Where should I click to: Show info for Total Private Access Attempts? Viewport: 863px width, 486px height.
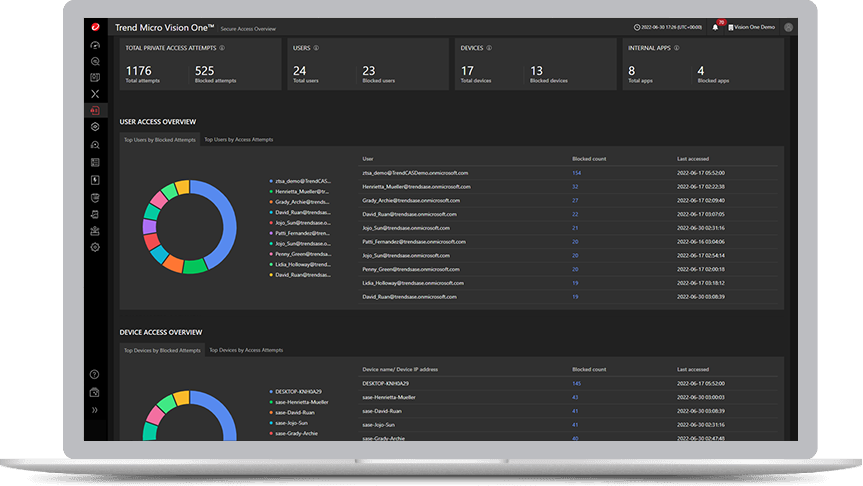(222, 48)
